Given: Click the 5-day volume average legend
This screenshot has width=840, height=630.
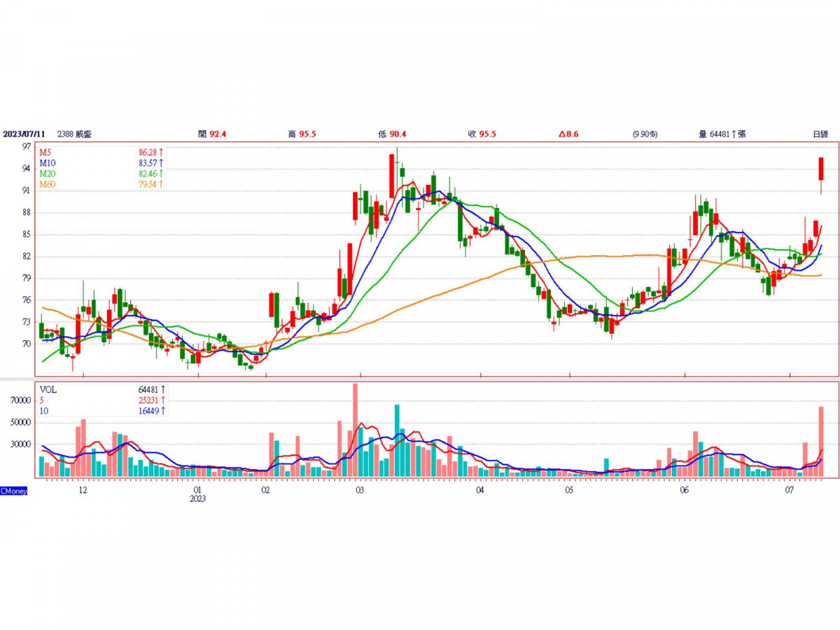Looking at the screenshot, I should pyautogui.click(x=42, y=400).
